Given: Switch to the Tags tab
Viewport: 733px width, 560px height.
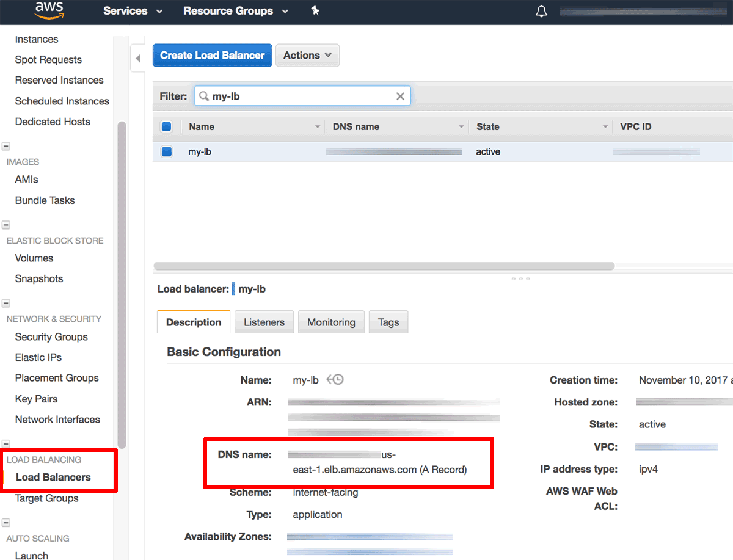Looking at the screenshot, I should pyautogui.click(x=388, y=322).
